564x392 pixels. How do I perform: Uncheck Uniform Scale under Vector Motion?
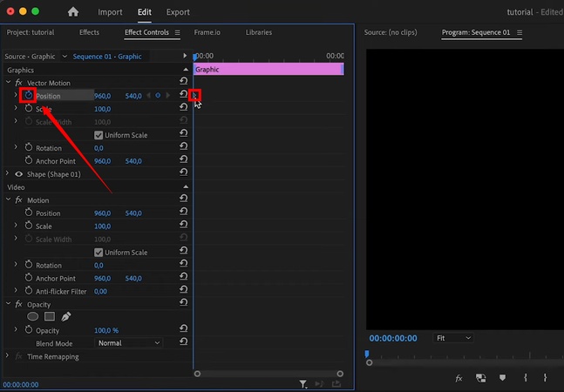99,135
